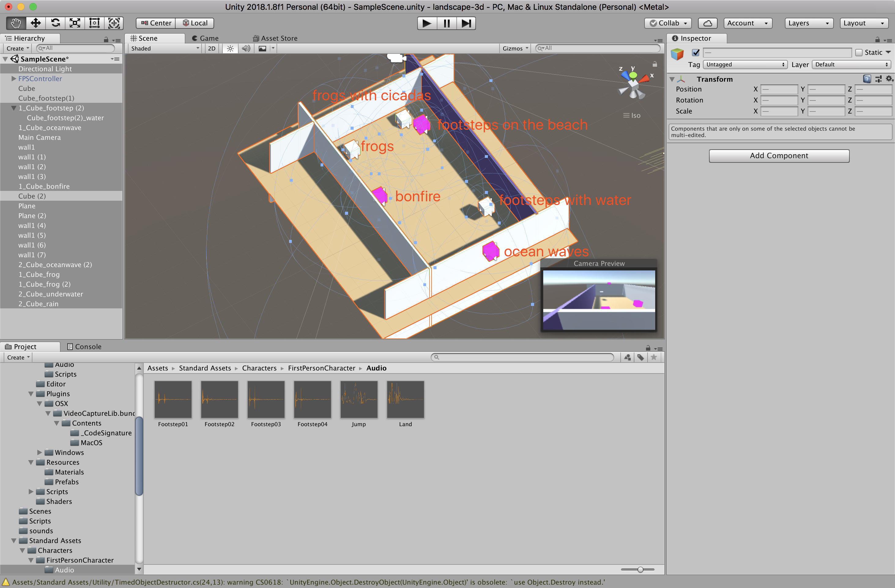Lock the Inspector panel
The height and width of the screenshot is (588, 895).
click(877, 39)
